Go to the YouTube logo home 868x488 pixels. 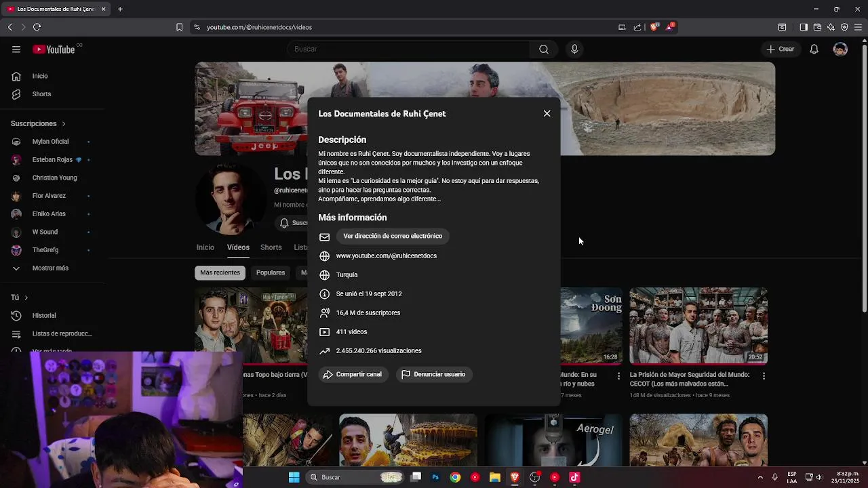coord(54,49)
